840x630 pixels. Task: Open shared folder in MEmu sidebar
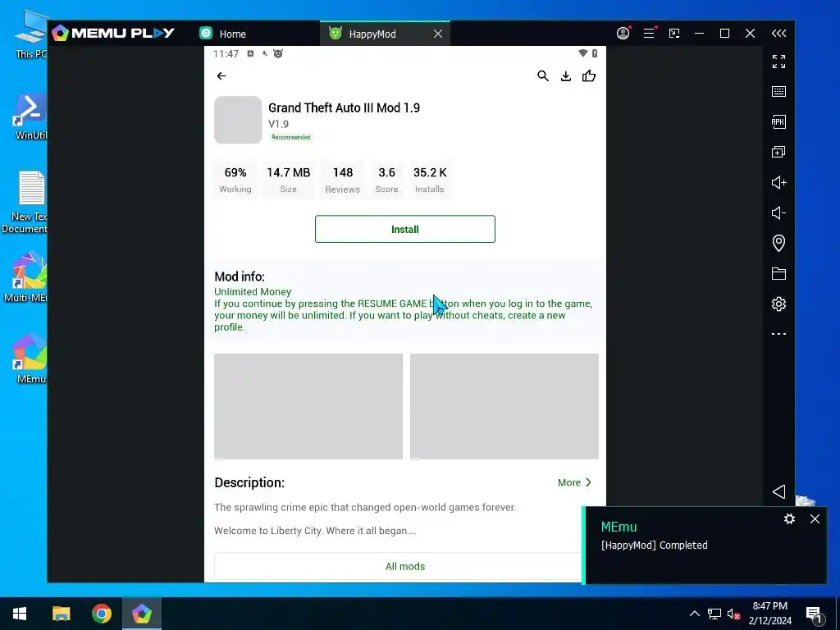778,274
